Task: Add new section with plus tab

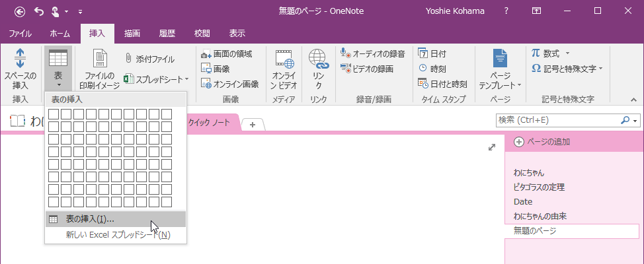Action: tap(253, 125)
